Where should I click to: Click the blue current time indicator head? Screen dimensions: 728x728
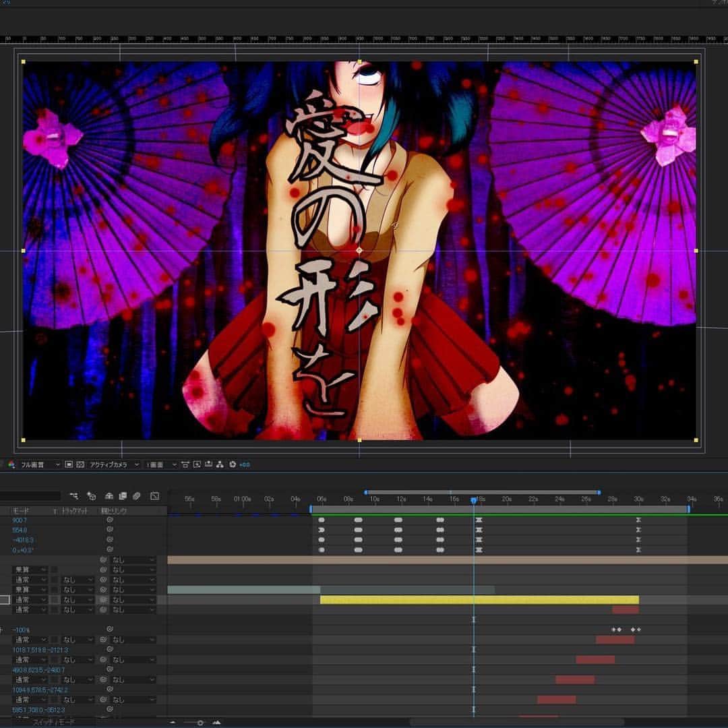pos(474,500)
